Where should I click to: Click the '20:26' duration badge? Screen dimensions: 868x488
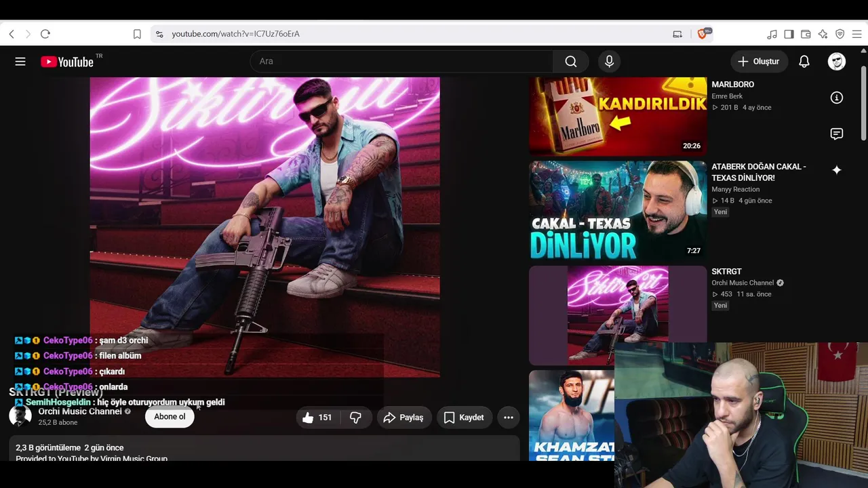[x=692, y=146]
